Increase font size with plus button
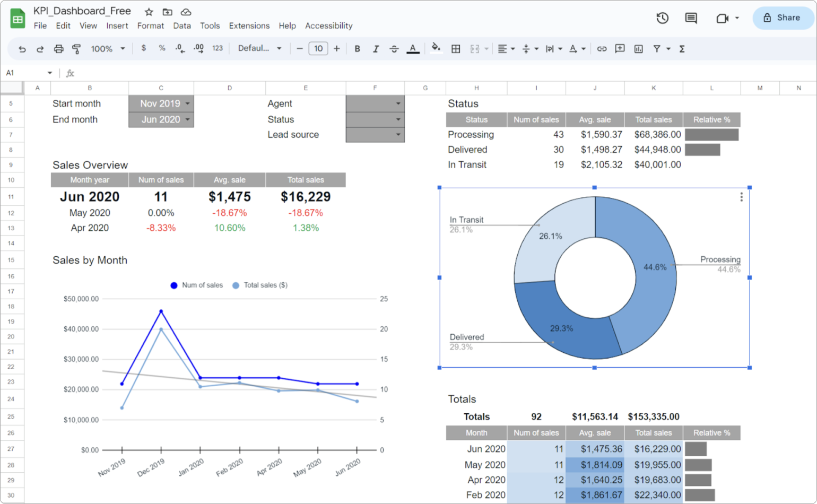The height and width of the screenshot is (504, 817). click(x=336, y=49)
